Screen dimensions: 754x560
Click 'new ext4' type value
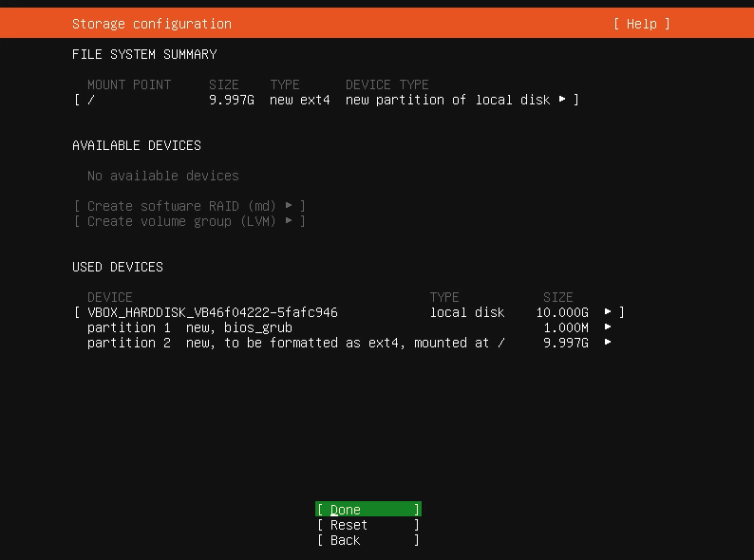click(299, 100)
